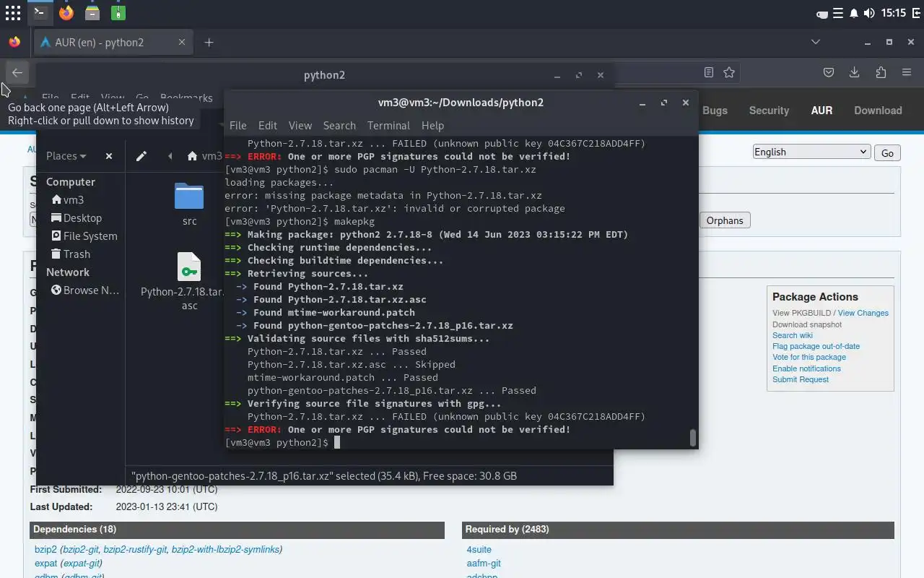Open the AUR page in site navigation
This screenshot has height=578, width=924.
click(821, 111)
